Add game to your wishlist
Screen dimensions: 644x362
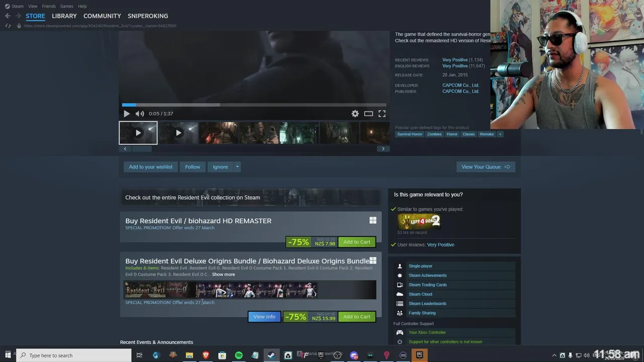(150, 167)
